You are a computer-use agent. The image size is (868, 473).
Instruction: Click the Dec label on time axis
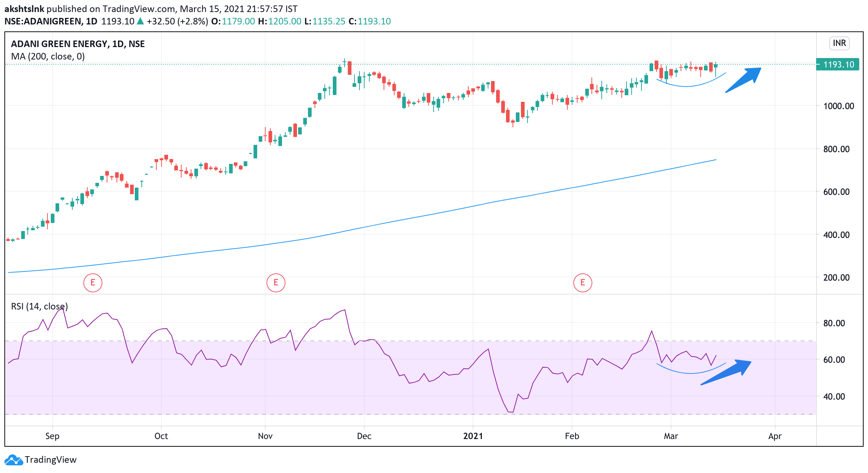[x=364, y=436]
